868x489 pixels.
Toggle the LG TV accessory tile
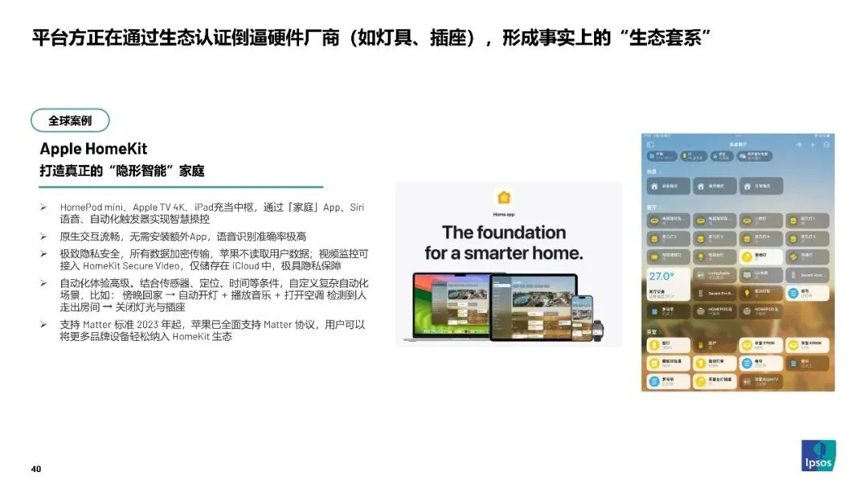[x=761, y=275]
